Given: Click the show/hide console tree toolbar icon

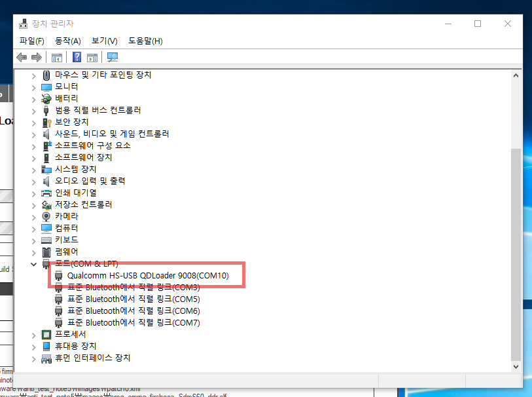Looking at the screenshot, I should (57, 58).
